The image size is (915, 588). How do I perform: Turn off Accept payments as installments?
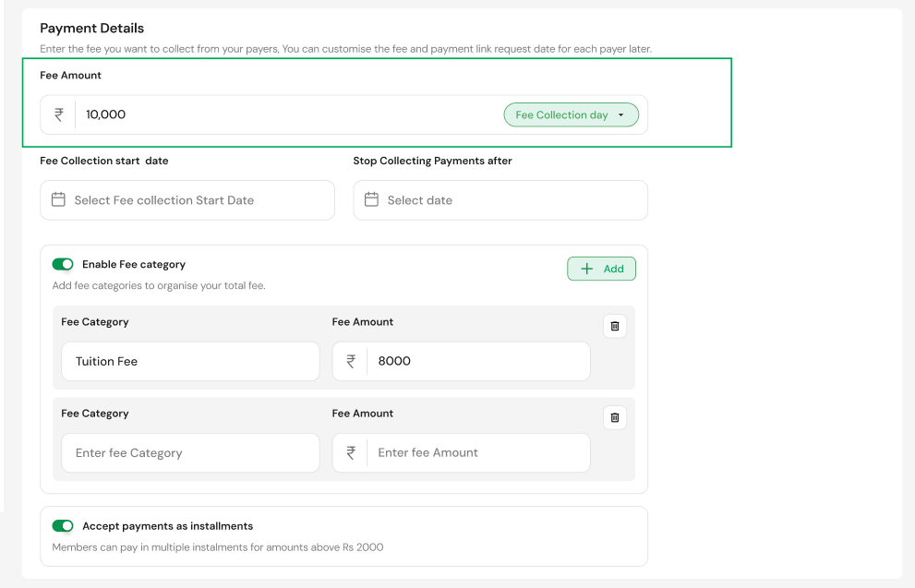click(x=63, y=525)
